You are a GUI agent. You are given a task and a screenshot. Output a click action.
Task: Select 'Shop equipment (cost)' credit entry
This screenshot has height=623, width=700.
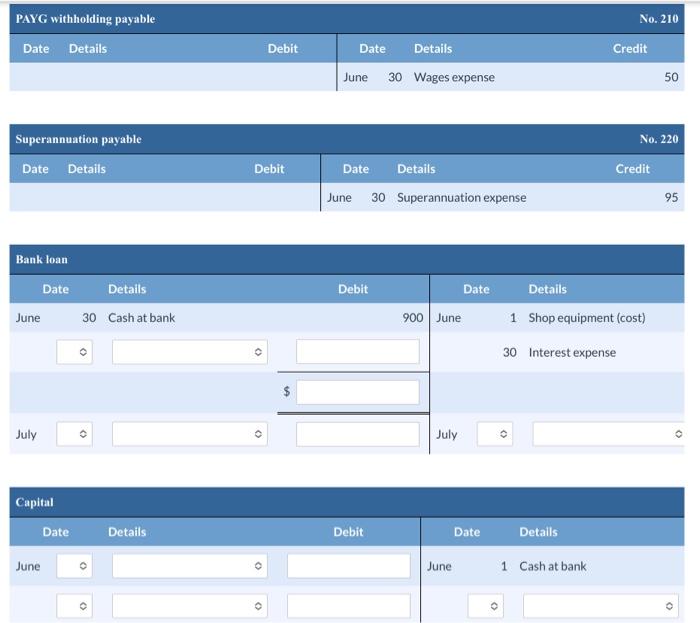click(x=587, y=318)
